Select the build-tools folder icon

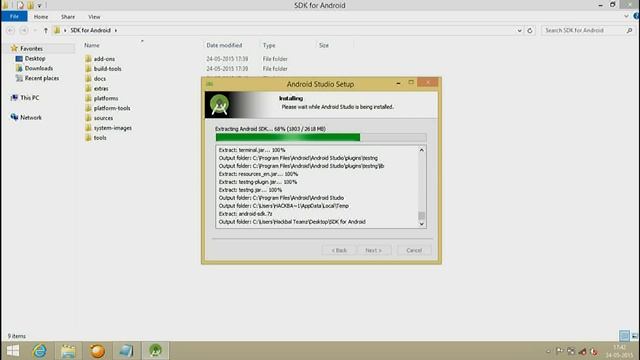point(88,69)
